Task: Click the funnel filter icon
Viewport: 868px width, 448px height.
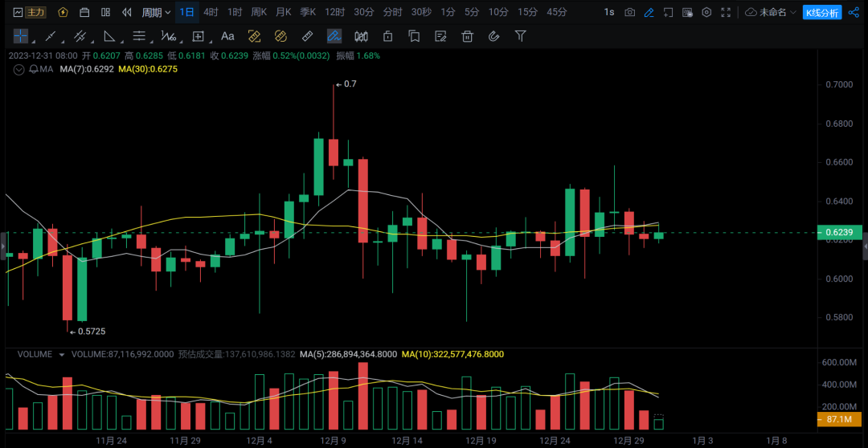Action: [x=520, y=36]
